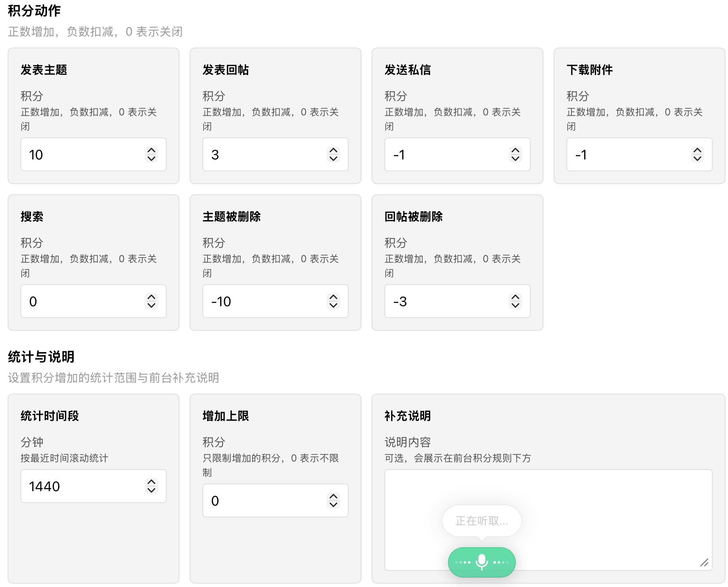The image size is (728, 587).
Task: Increase the 回帖被删除 points stepper
Action: point(515,297)
